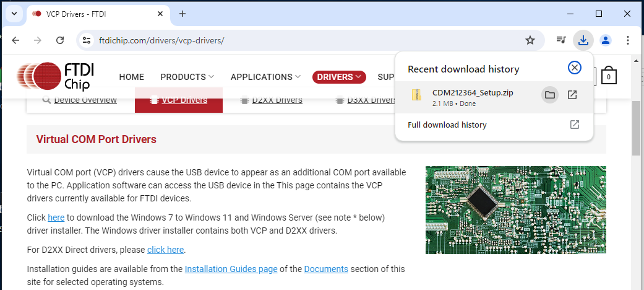Open the Chrome profile avatar
The width and height of the screenshot is (644, 290).
click(x=606, y=40)
